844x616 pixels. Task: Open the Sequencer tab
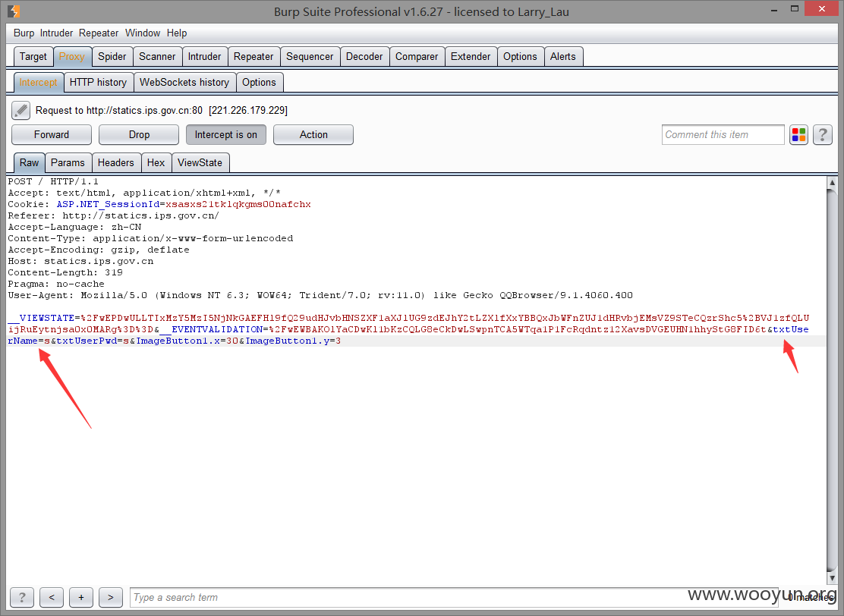point(310,56)
